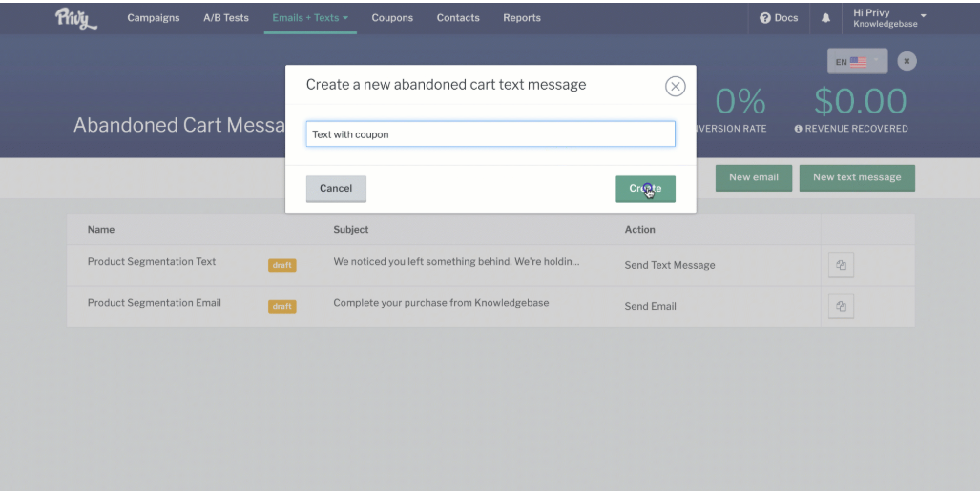The image size is (980, 491).
Task: Open the A/B Tests tab
Action: pos(225,18)
